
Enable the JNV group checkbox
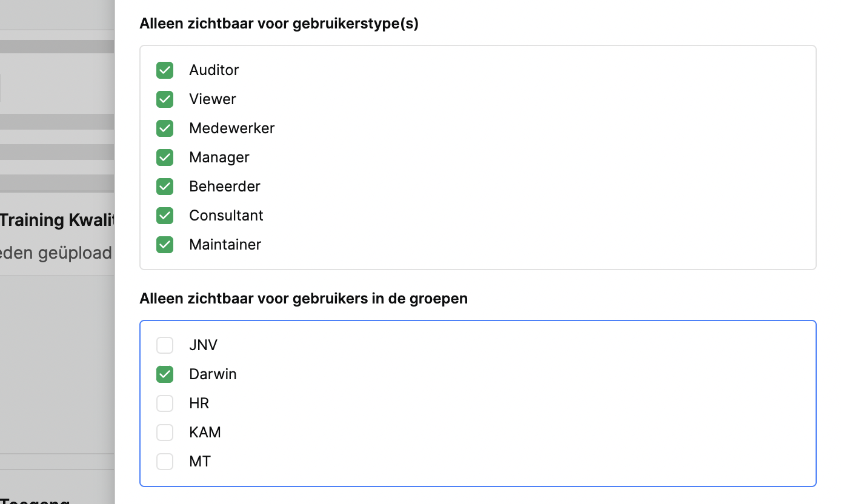pos(165,345)
